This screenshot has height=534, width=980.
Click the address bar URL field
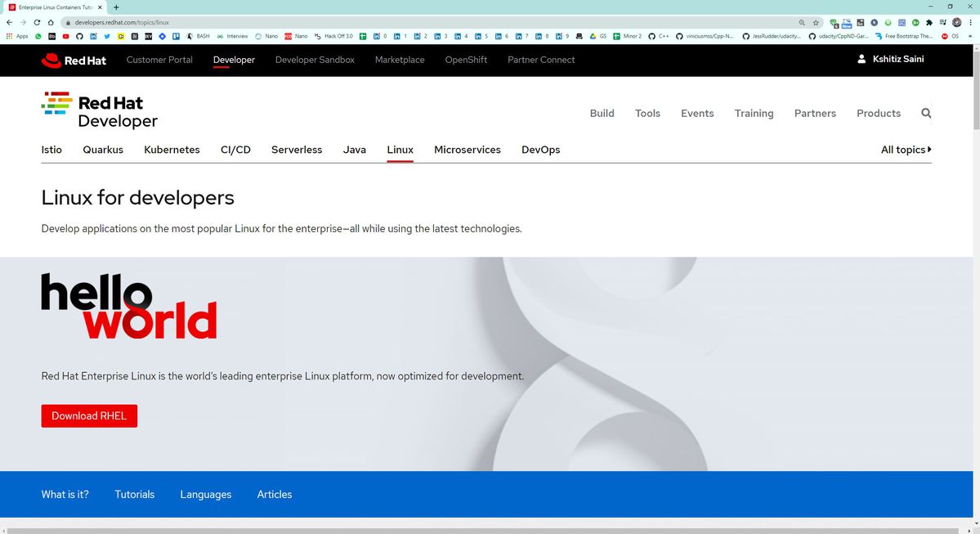point(409,22)
